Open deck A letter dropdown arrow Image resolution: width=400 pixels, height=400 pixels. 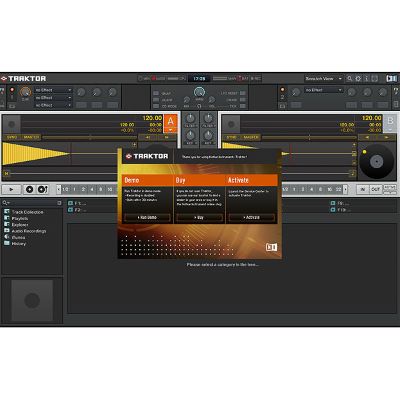point(171,130)
